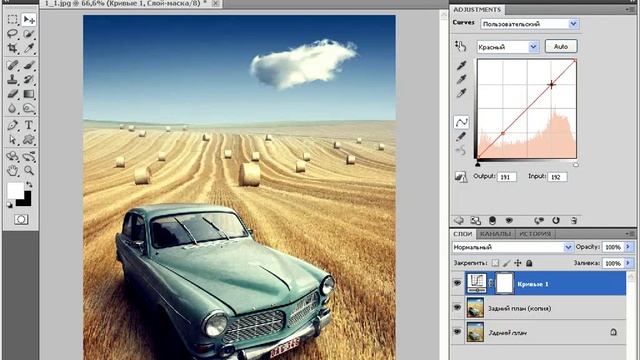640x360 pixels.
Task: Select the Crop tool
Action: 13,48
